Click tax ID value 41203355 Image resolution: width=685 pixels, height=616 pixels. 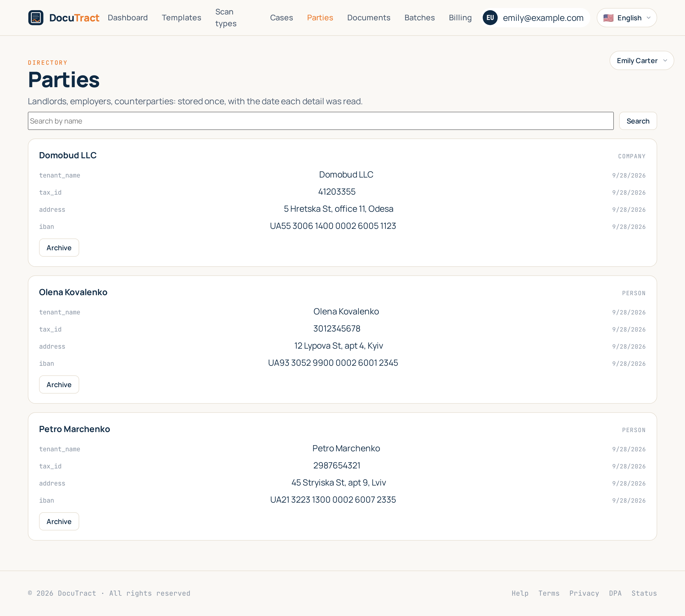click(x=337, y=192)
